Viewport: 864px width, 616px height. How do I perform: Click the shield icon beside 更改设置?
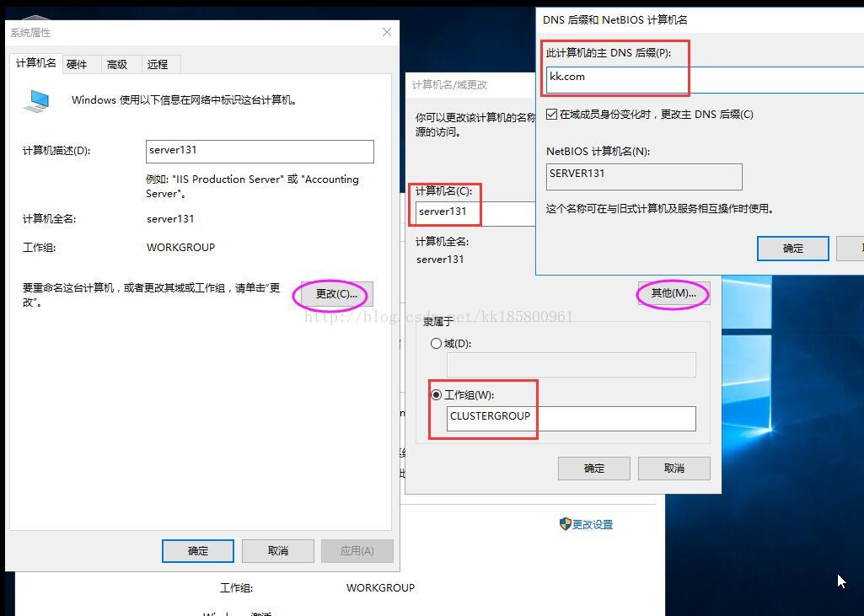tap(565, 524)
